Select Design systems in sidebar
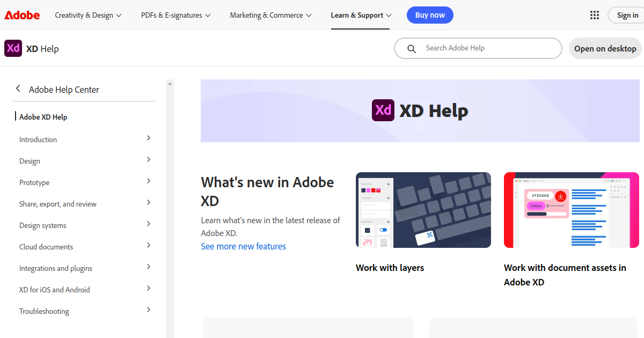The width and height of the screenshot is (644, 338). coord(43,225)
